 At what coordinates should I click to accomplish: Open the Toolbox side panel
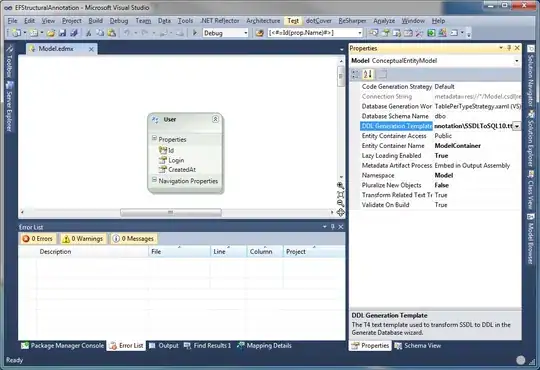[9, 62]
